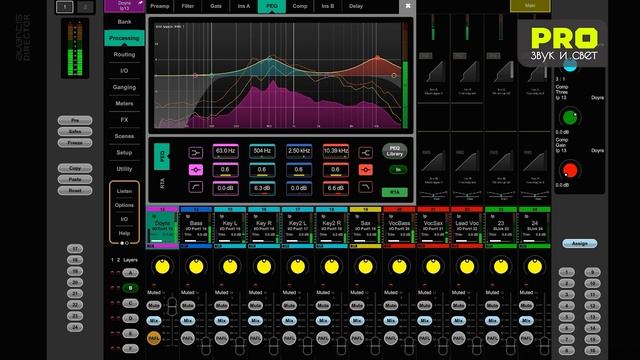Click the red Comp Gain knob
The width and height of the screenshot is (640, 360).
(x=569, y=170)
